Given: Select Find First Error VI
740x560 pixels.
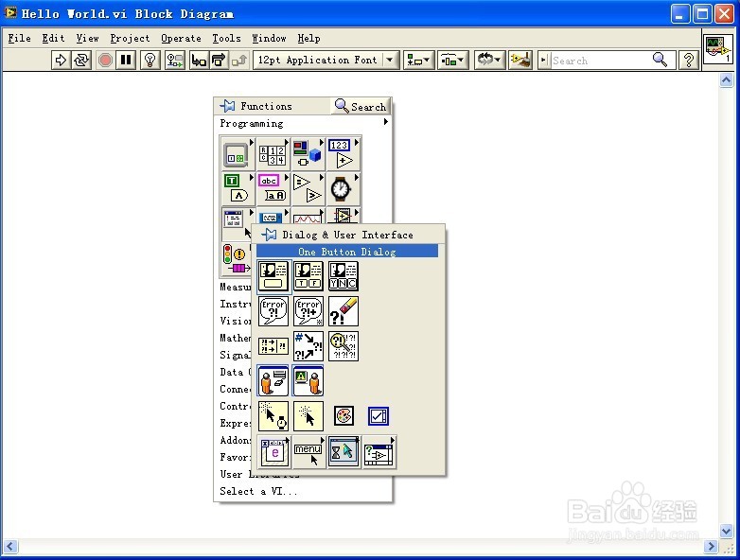Looking at the screenshot, I should 344,346.
